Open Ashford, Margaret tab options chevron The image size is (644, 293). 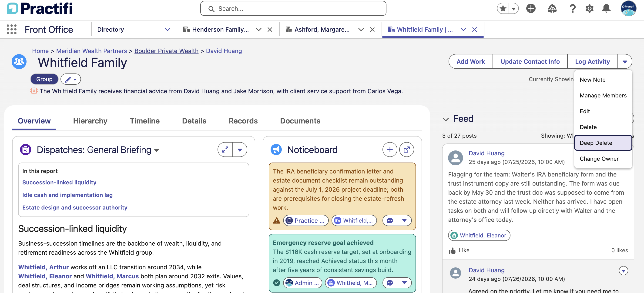(361, 30)
